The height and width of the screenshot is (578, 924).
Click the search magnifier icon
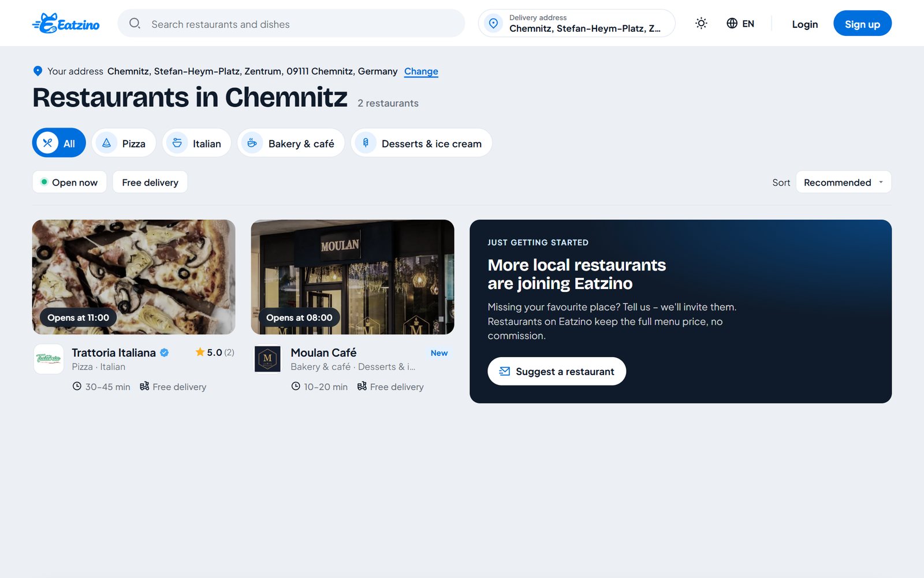point(135,23)
